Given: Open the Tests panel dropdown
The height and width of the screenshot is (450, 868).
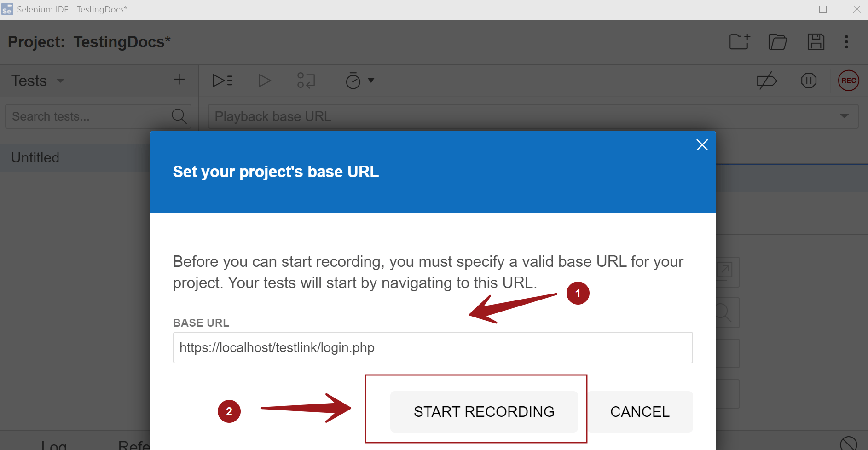Looking at the screenshot, I should (x=60, y=81).
